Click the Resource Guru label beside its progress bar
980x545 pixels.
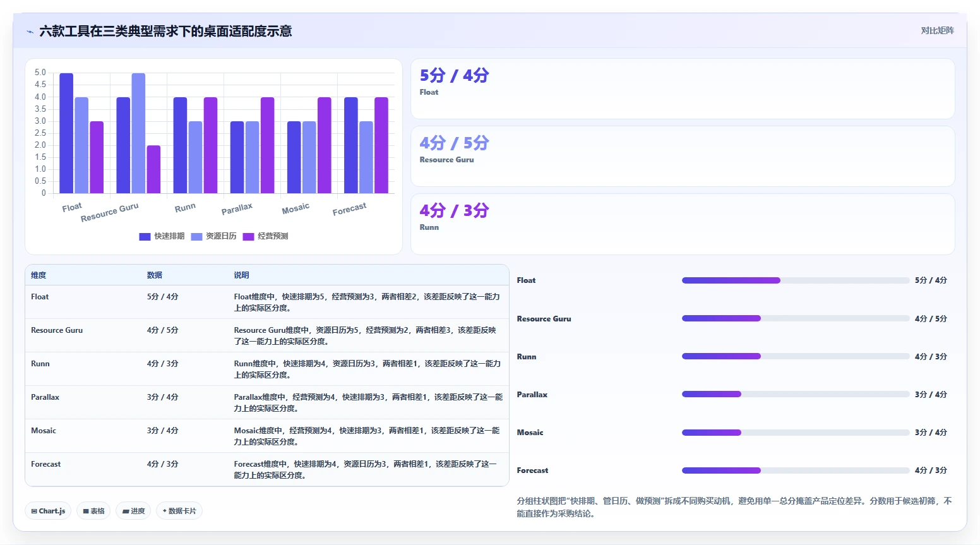coord(544,319)
